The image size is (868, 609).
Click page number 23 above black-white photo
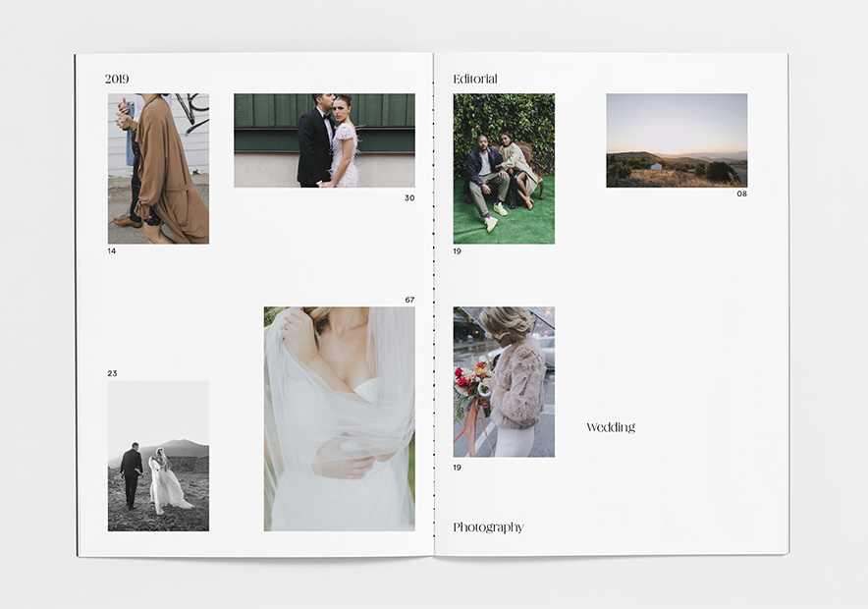click(x=112, y=373)
